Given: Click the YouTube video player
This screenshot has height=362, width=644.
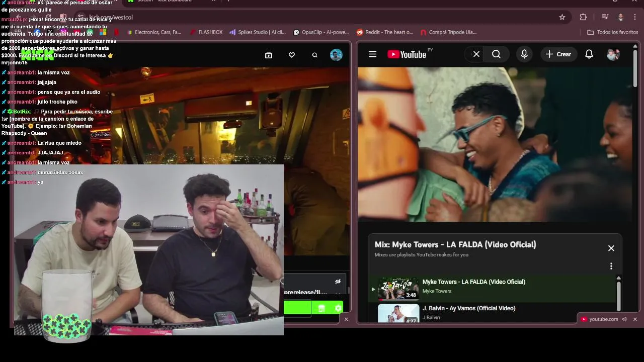Looking at the screenshot, I should click(x=495, y=144).
